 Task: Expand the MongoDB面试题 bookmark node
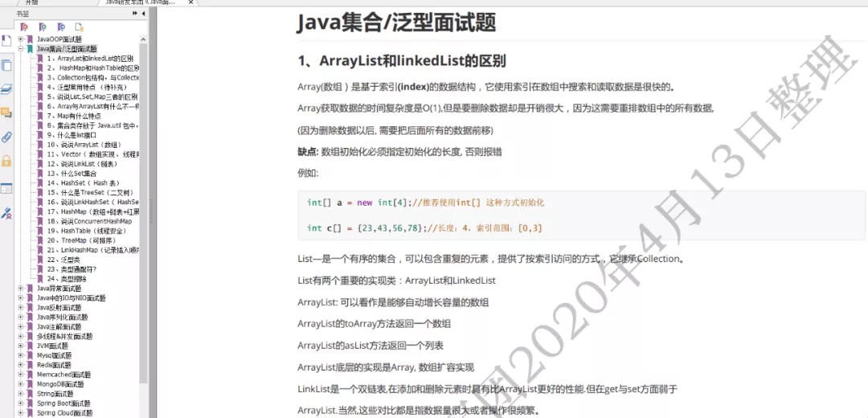(x=20, y=383)
